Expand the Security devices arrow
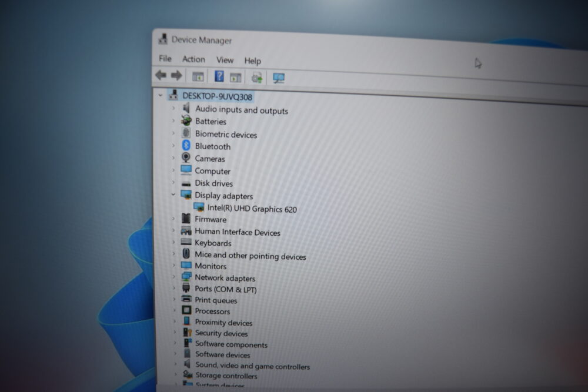Image resolution: width=588 pixels, height=392 pixels. click(175, 332)
